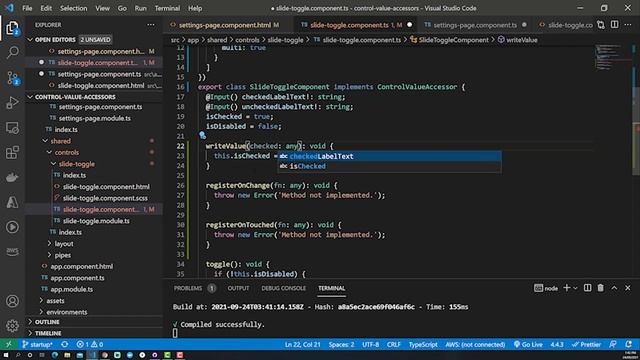Split the editor right
The image size is (640, 360).
click(x=614, y=24)
